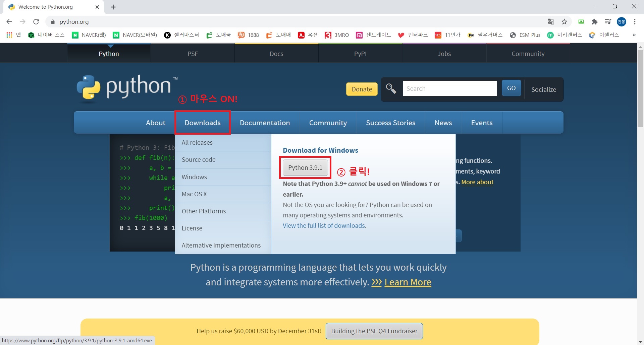The height and width of the screenshot is (345, 644).
Task: Open the 도매매 bookmark
Action: (278, 35)
